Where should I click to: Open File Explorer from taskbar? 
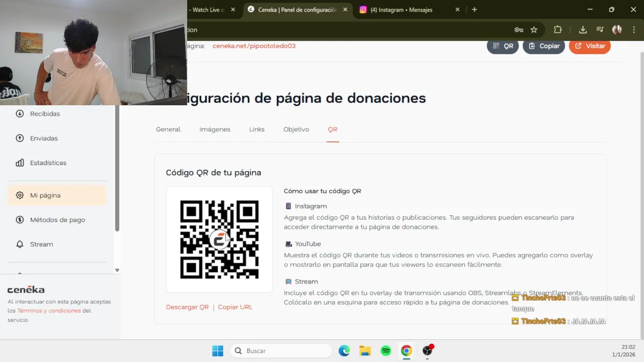365,351
